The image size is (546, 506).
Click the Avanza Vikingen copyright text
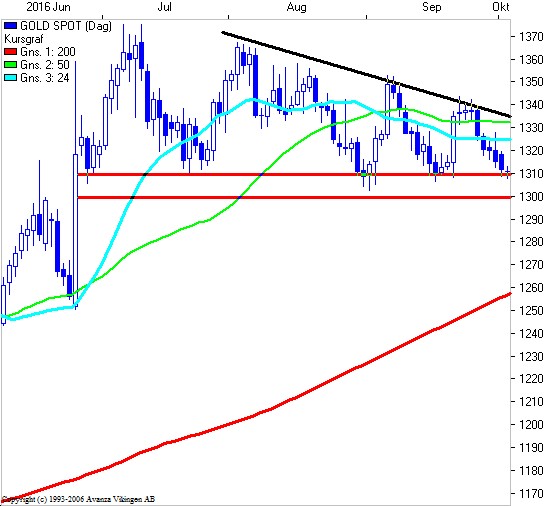point(79,499)
